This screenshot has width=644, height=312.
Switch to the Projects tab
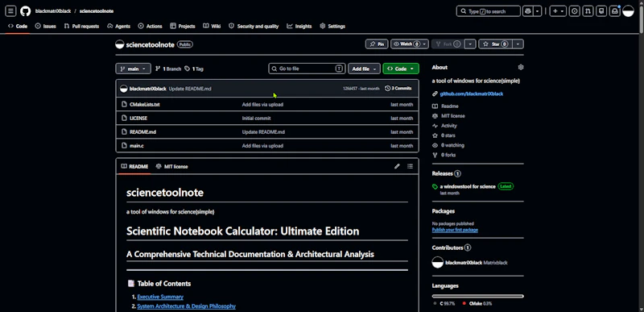tap(183, 26)
